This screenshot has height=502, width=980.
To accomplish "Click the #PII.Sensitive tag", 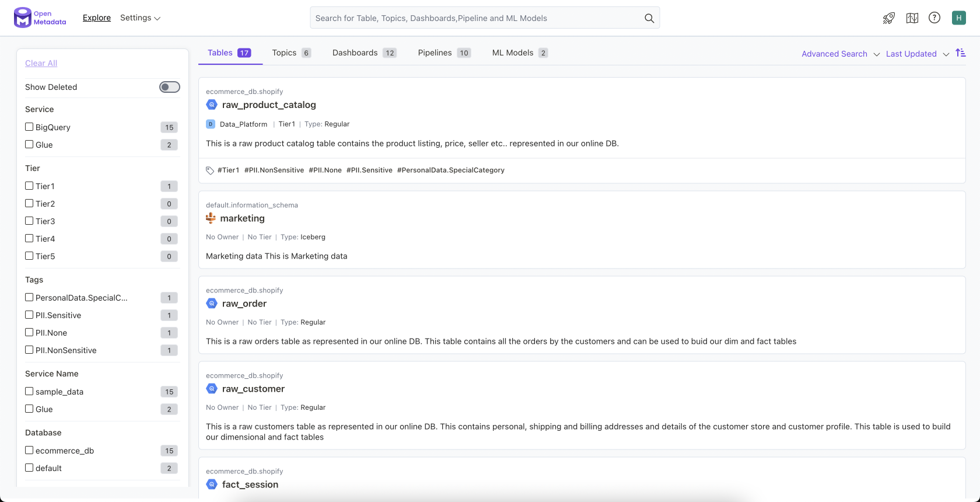I will [369, 170].
